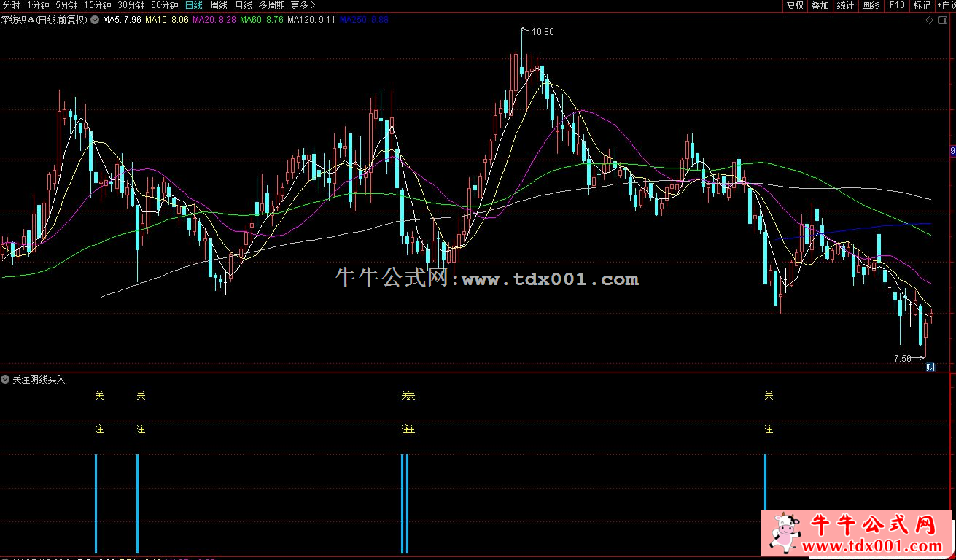
Task: Click the 复权 button
Action: pyautogui.click(x=795, y=5)
